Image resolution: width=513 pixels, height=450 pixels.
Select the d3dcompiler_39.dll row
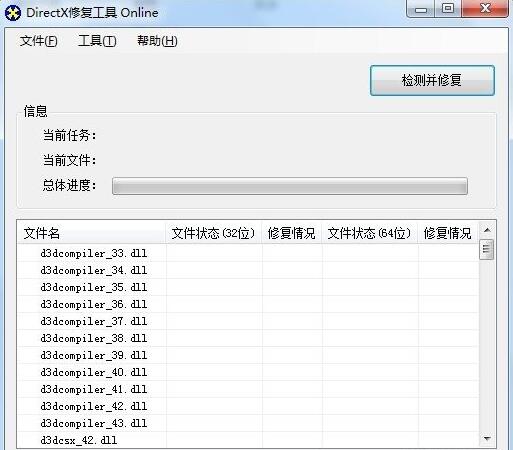click(248, 355)
